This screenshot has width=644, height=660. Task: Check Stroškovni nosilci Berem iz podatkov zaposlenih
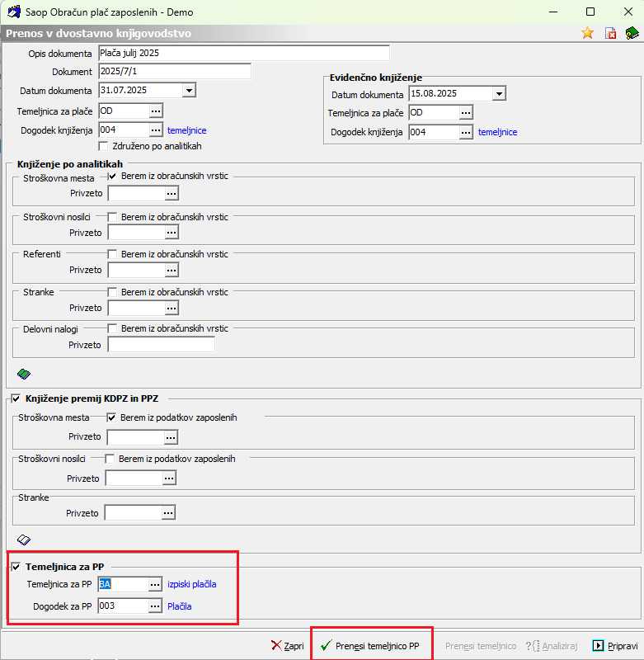click(x=110, y=459)
